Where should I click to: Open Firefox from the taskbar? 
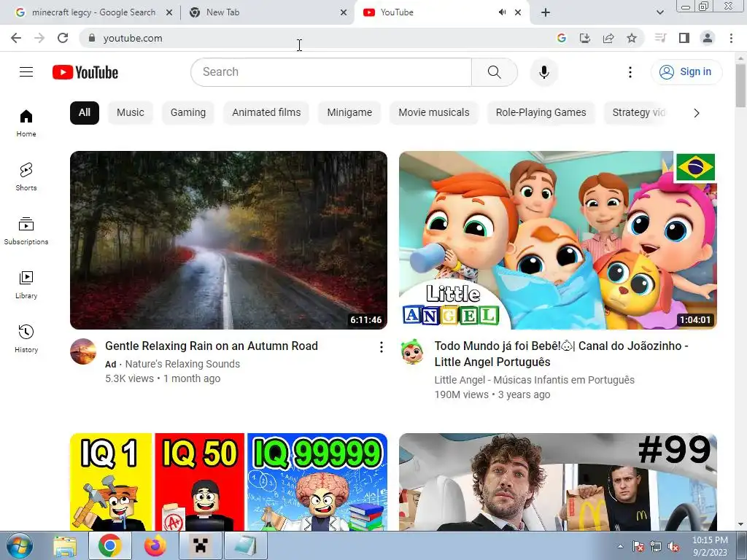pyautogui.click(x=155, y=545)
